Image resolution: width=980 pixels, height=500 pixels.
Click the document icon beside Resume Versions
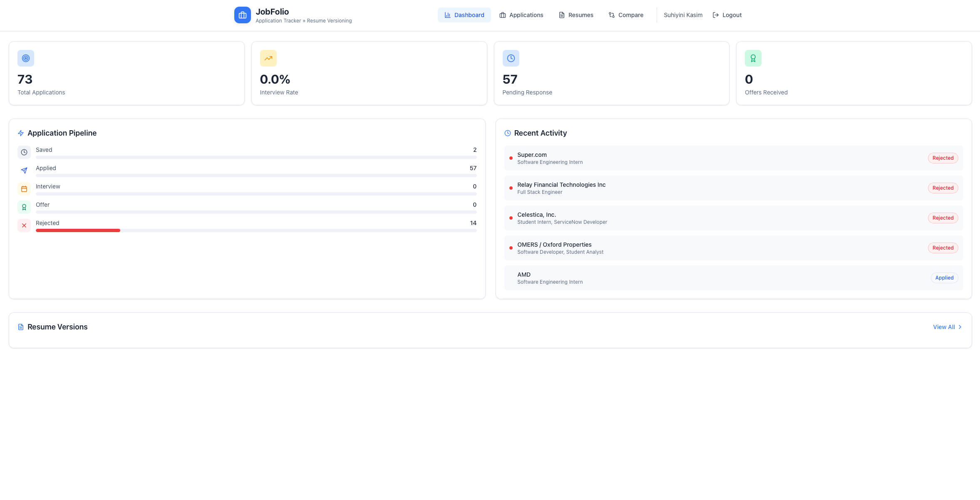point(21,327)
